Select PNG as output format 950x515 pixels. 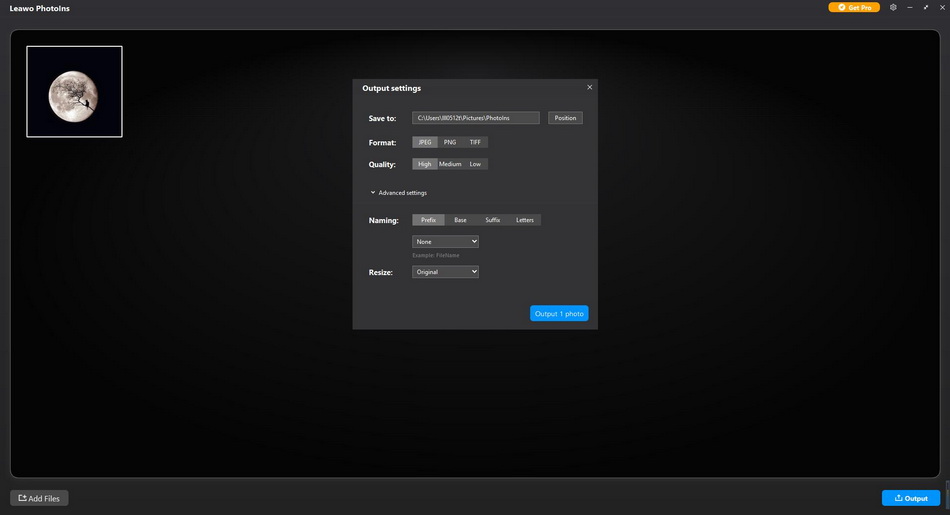pyautogui.click(x=450, y=142)
